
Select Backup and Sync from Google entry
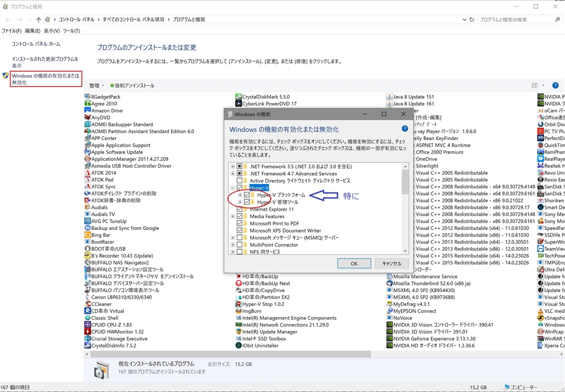(x=125, y=228)
